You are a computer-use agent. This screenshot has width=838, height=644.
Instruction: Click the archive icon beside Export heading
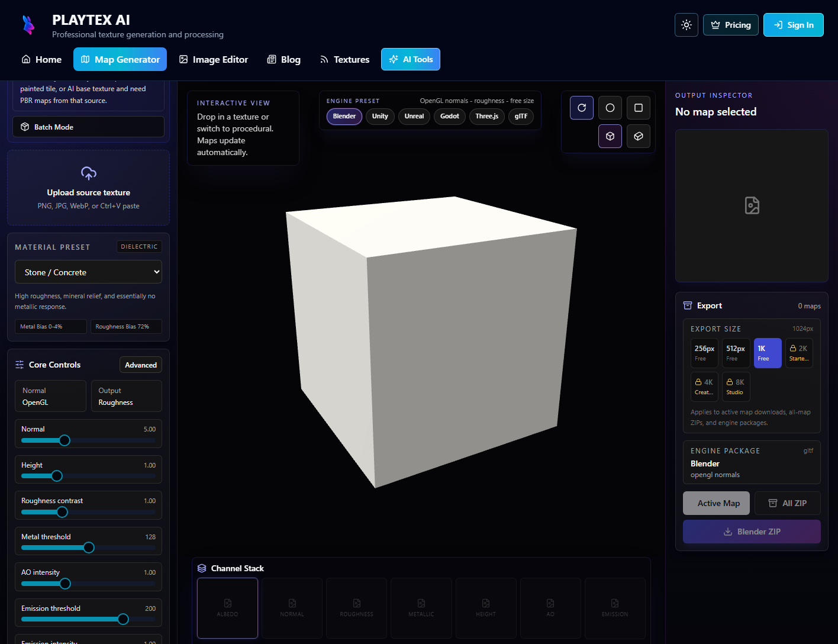pos(688,305)
